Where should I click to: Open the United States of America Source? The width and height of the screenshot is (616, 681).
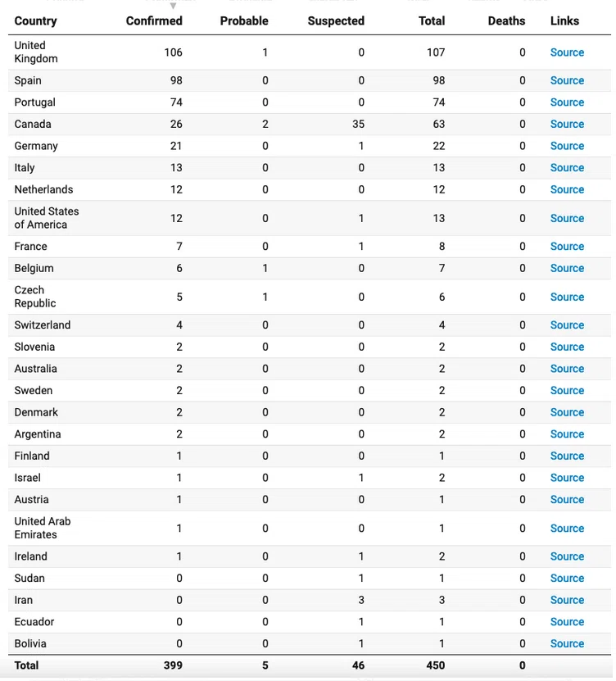point(567,219)
